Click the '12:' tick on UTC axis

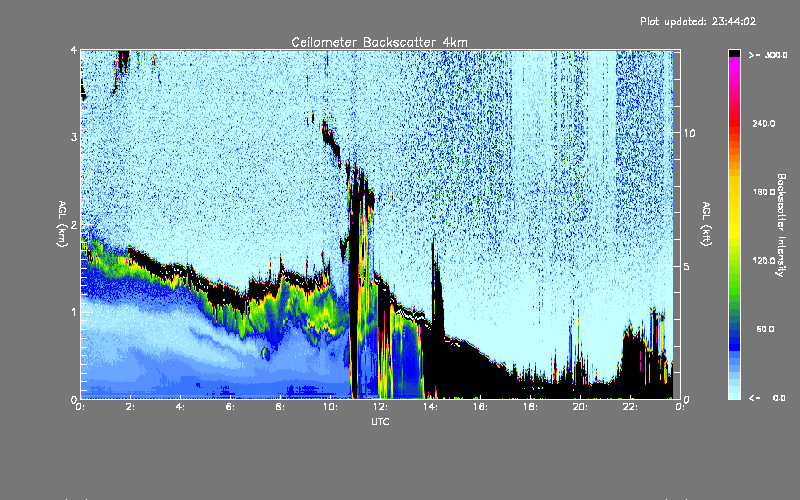click(x=380, y=407)
